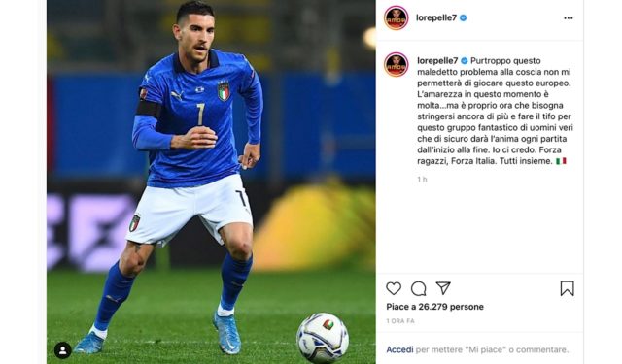This screenshot has width=622, height=364.
Task: Like the post with the heart icon
Action: (394, 288)
